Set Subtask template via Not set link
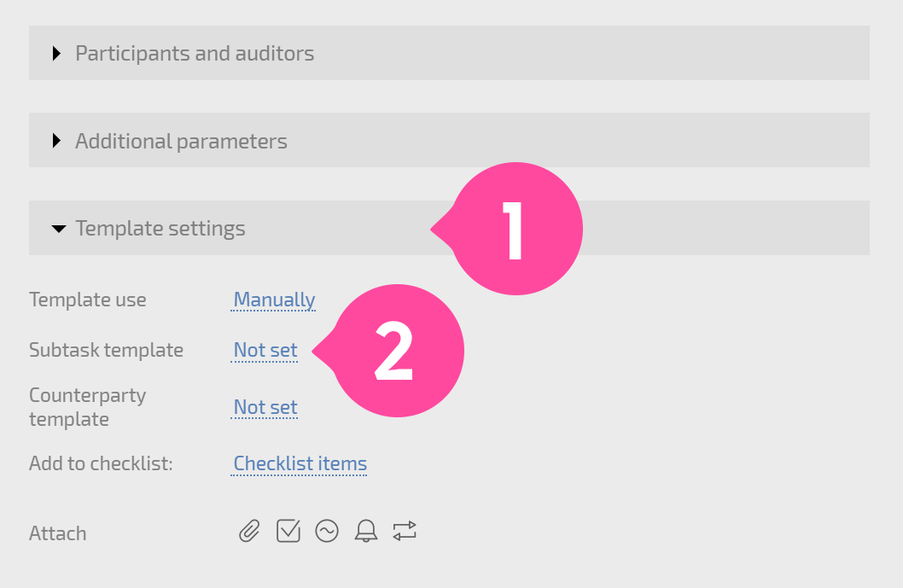The width and height of the screenshot is (903, 588). pyautogui.click(x=265, y=350)
